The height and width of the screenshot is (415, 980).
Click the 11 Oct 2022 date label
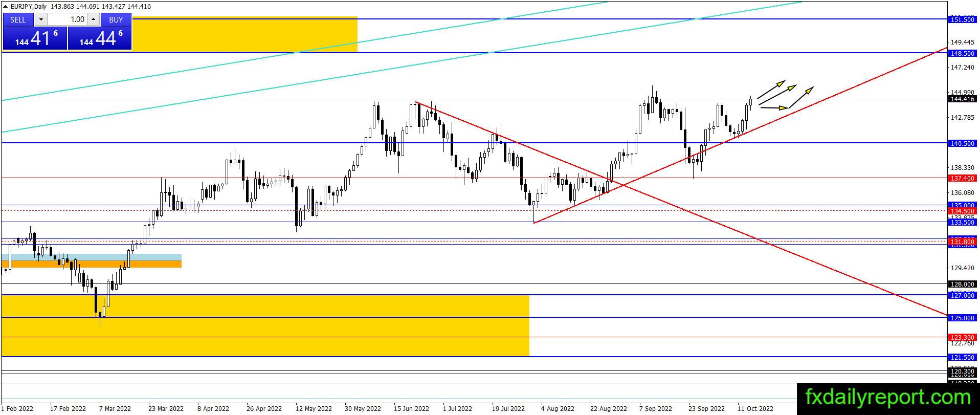coord(755,408)
